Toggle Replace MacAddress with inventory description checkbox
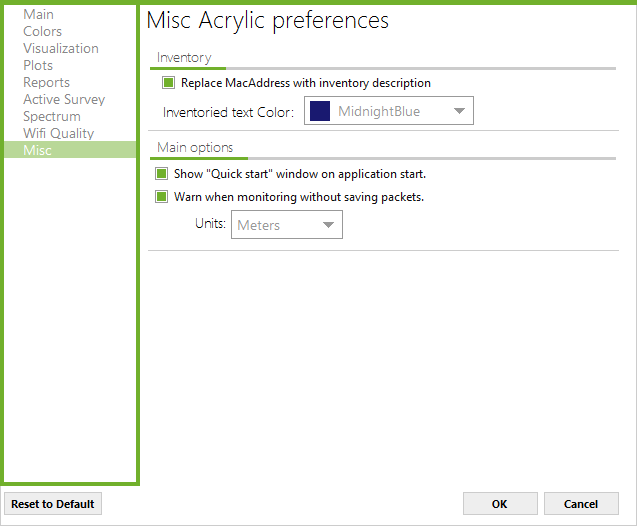Image resolution: width=637 pixels, height=526 pixels. [168, 83]
